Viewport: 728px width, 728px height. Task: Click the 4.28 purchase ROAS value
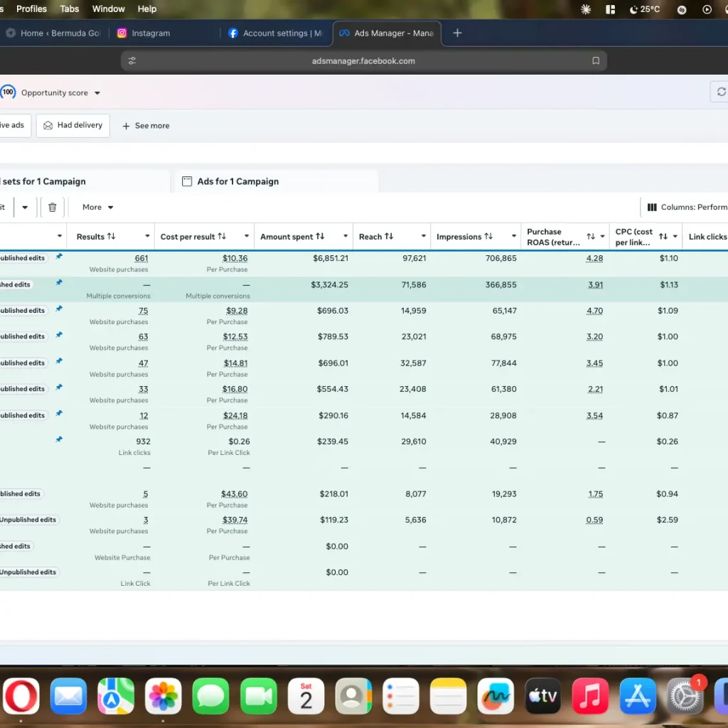(594, 258)
